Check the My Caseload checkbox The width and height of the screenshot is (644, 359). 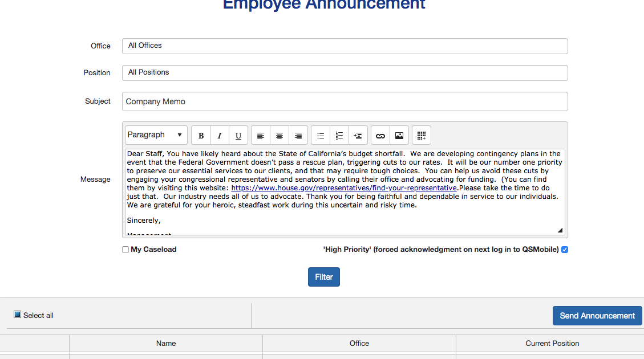125,250
